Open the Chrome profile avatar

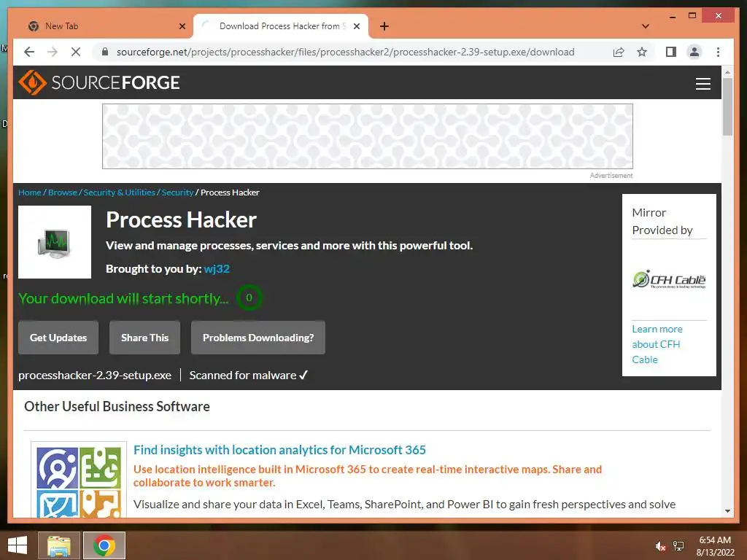click(x=694, y=52)
